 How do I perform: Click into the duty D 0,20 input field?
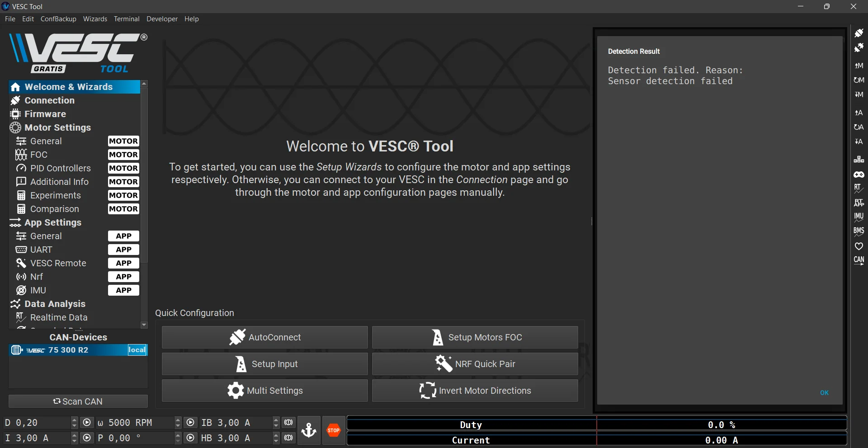pyautogui.click(x=37, y=423)
